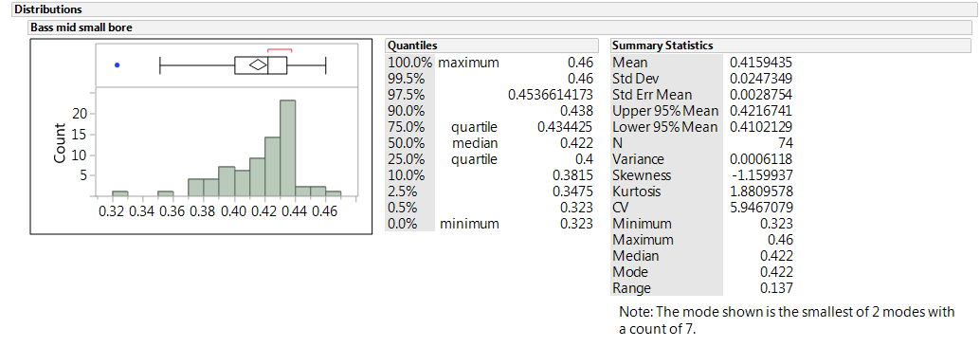Click the x-axis tick label 0.40
This screenshot has width=980, height=347.
pyautogui.click(x=234, y=212)
